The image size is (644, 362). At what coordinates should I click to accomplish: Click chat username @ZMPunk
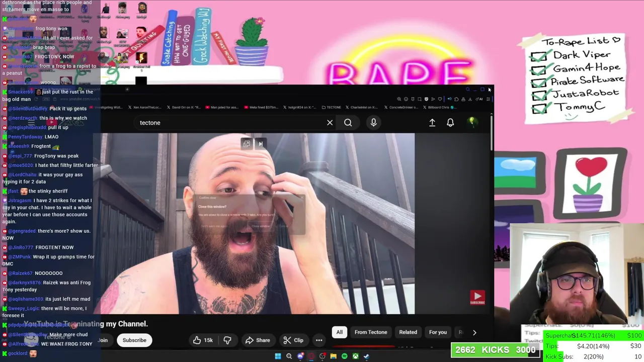click(20, 257)
